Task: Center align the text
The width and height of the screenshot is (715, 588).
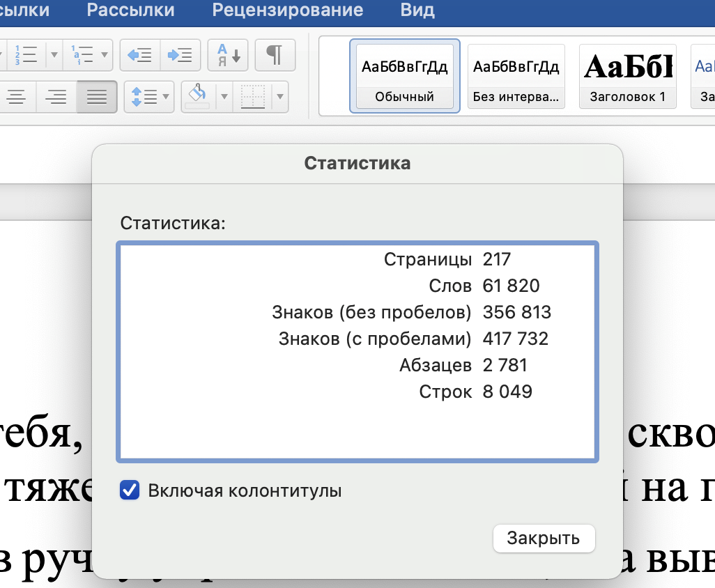Action: click(15, 97)
